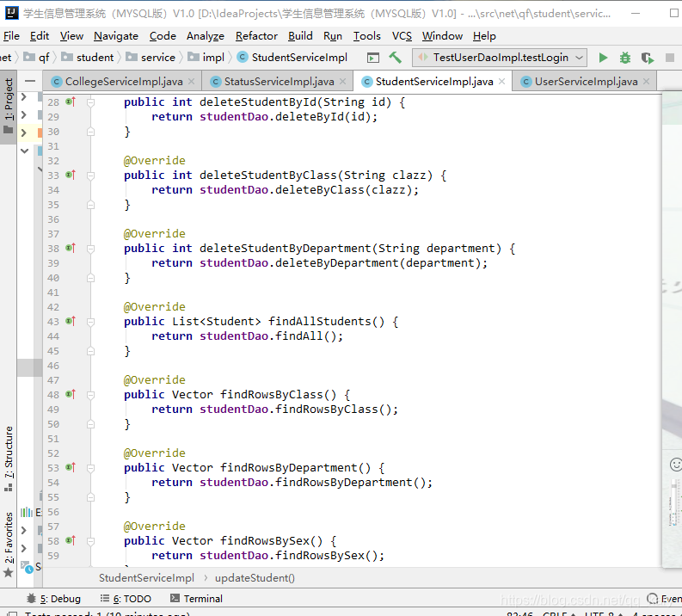Screen dimensions: 682x616
Task: Close the StudentServiceImpl.java tab
Action: [x=502, y=82]
